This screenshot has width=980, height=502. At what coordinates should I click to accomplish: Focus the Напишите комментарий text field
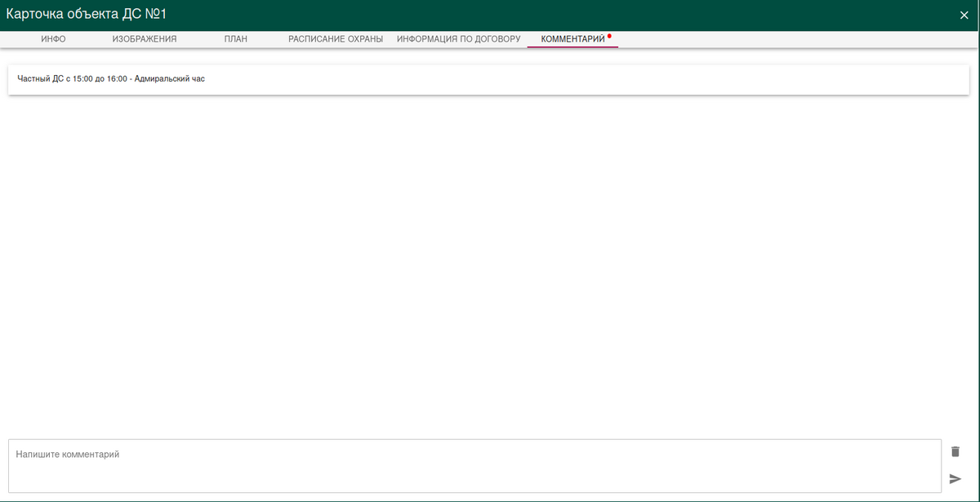[x=474, y=465]
